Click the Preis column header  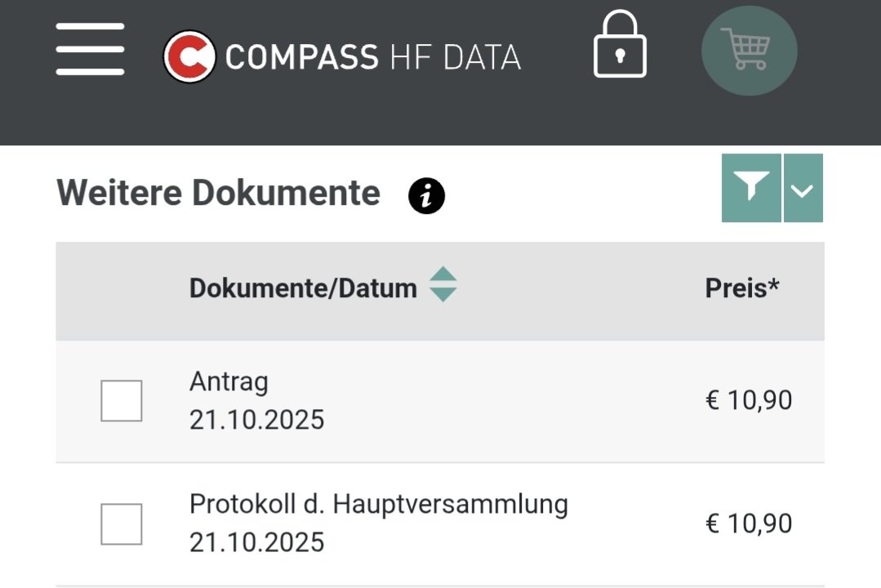tap(742, 288)
